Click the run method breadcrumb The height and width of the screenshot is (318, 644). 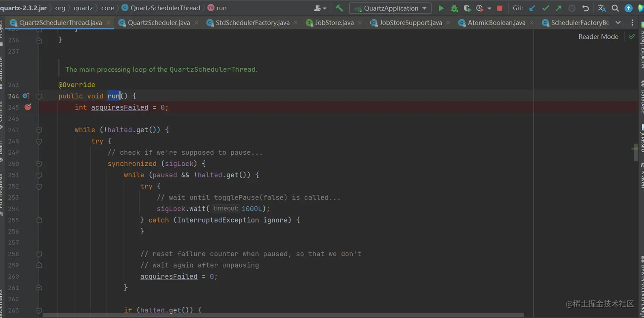(x=217, y=8)
